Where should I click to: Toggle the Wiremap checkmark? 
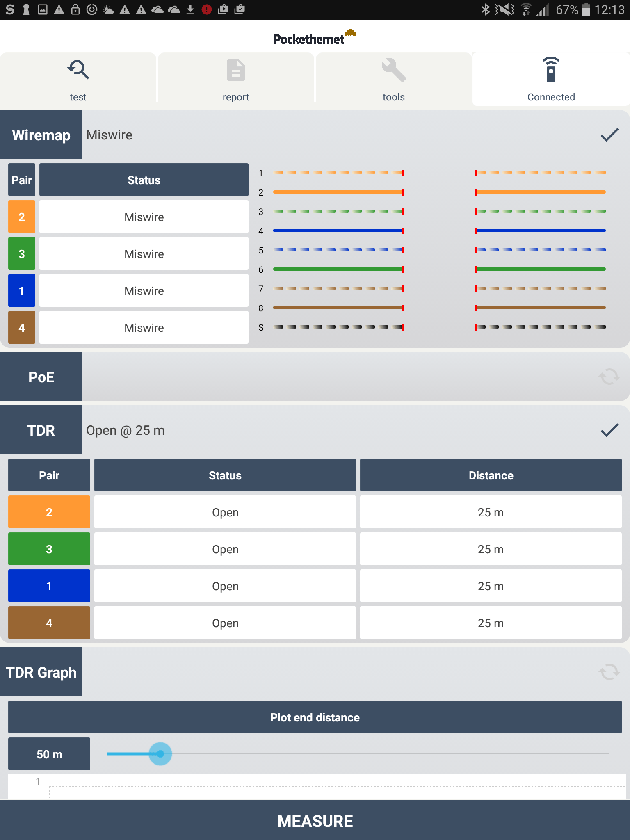pos(609,135)
